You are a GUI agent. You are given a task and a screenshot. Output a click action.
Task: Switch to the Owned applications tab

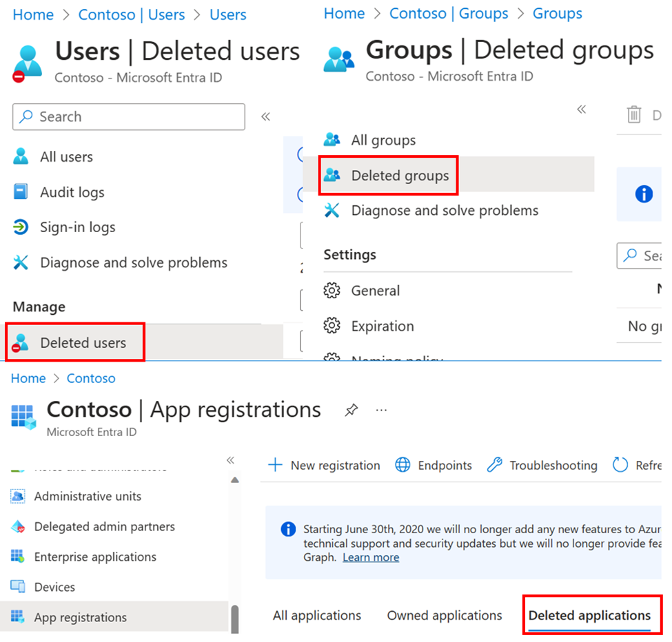(x=445, y=615)
